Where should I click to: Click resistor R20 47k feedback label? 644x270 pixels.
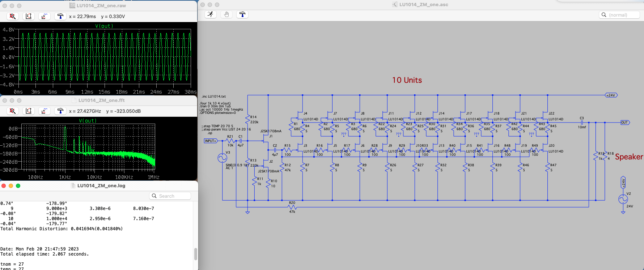(292, 207)
